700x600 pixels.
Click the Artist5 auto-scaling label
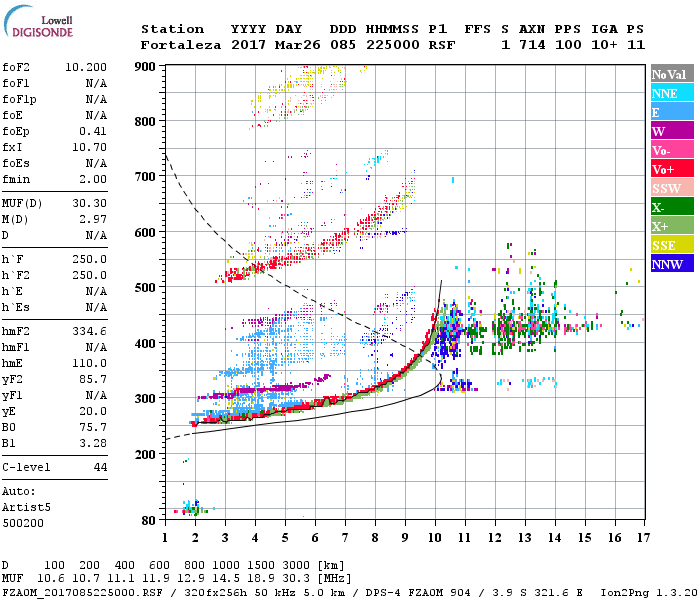point(26,508)
